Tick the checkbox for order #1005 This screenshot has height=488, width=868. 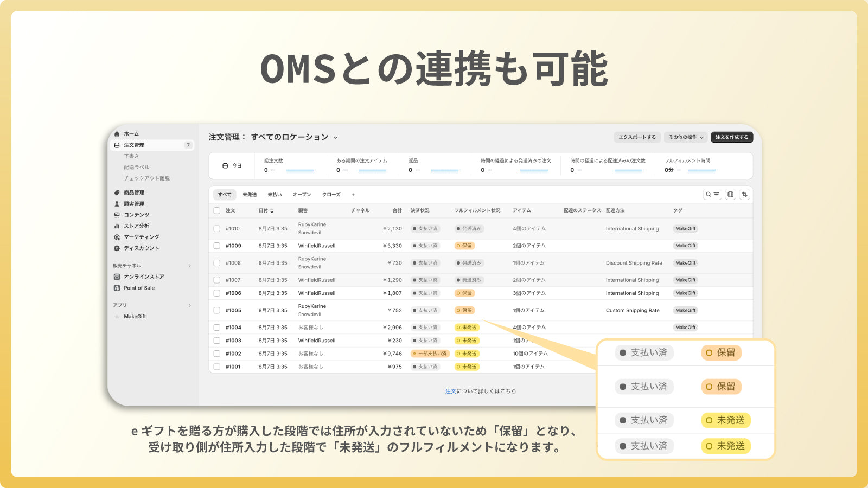point(217,311)
